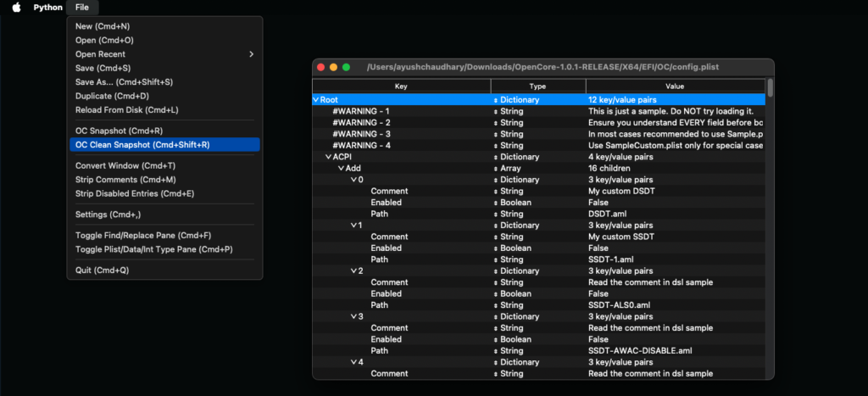Select Save (Cmd+S) menu entry
This screenshot has height=396, width=868.
coord(164,68)
